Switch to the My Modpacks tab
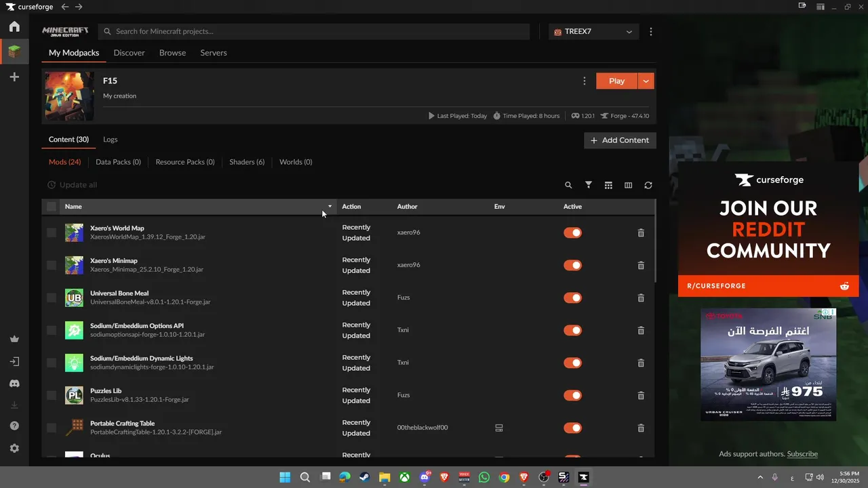Screen dimensions: 868x488 (74, 52)
